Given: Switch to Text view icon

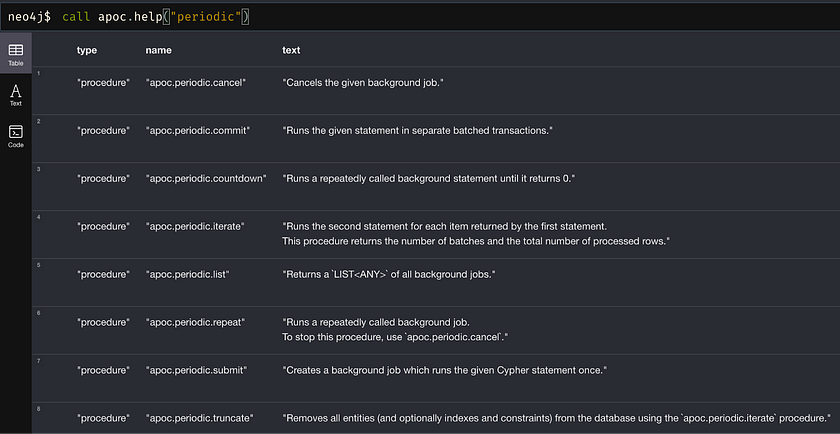Looking at the screenshot, I should 16,94.
